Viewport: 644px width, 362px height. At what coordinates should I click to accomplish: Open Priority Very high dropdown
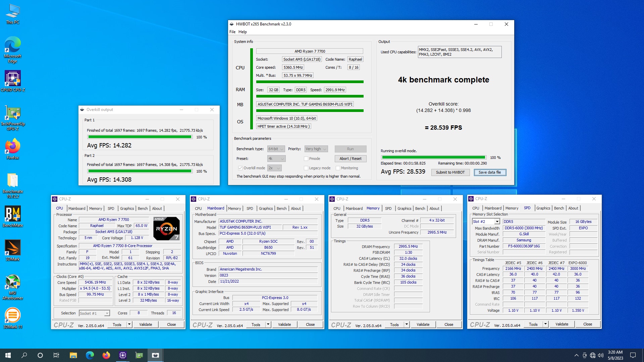pos(316,149)
